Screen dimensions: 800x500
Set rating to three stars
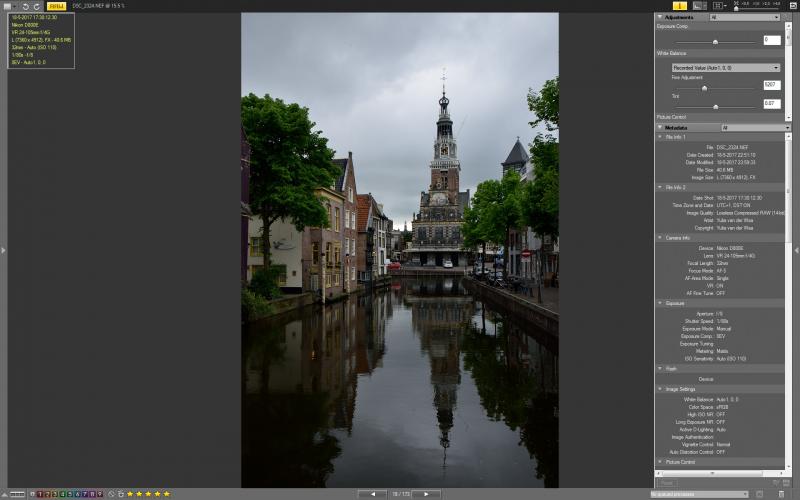[148, 494]
